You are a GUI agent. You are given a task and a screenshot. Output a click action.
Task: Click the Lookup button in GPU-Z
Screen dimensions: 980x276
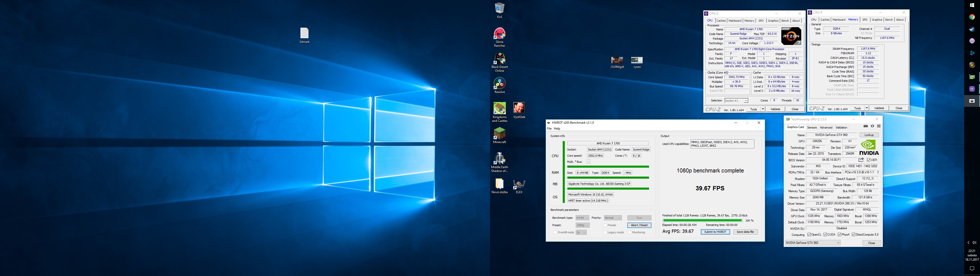point(869,135)
